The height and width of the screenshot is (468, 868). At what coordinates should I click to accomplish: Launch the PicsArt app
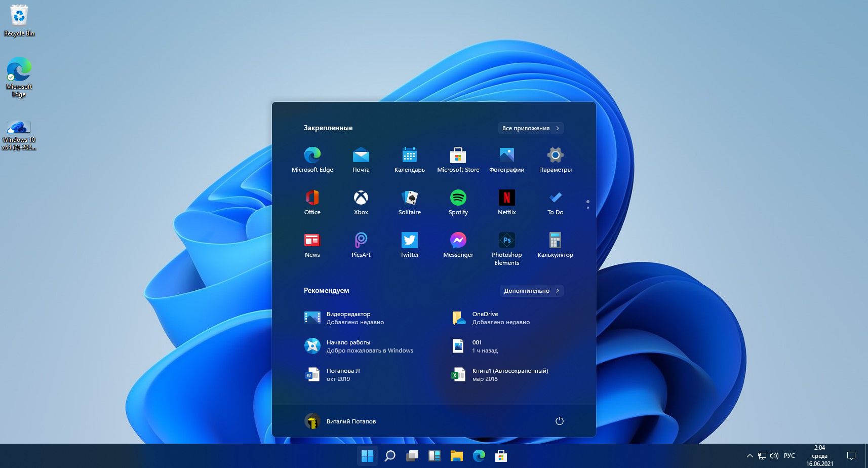tap(361, 245)
